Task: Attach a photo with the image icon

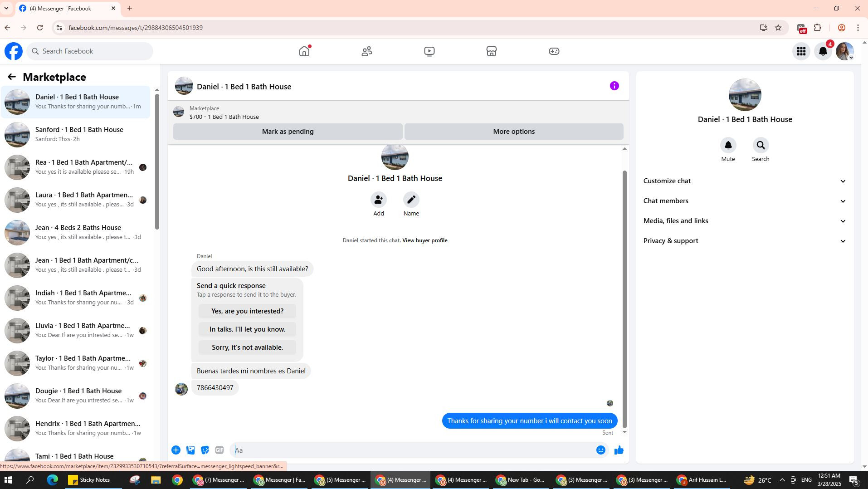Action: (191, 450)
